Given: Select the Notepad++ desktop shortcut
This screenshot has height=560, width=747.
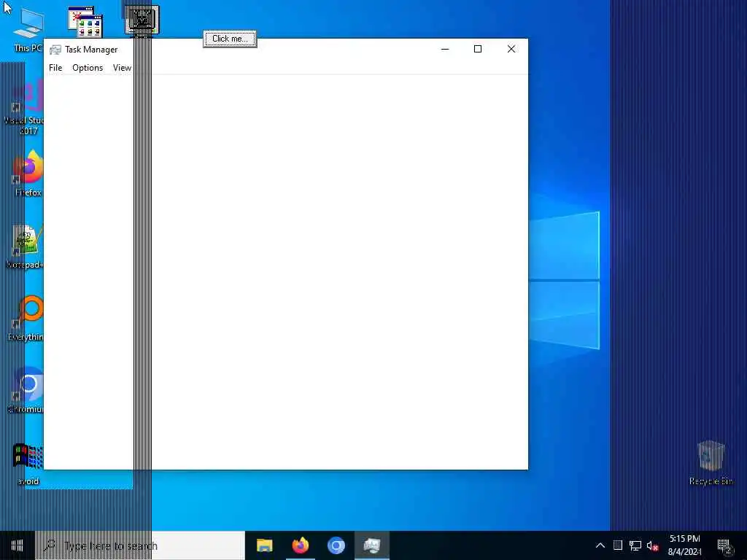Looking at the screenshot, I should click(26, 246).
